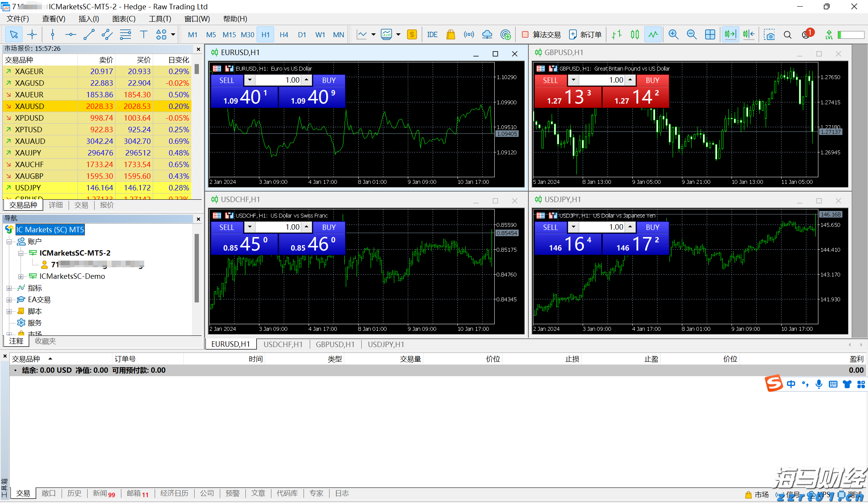Select the text label tool
Screen dimensions: 868x503
(143, 35)
